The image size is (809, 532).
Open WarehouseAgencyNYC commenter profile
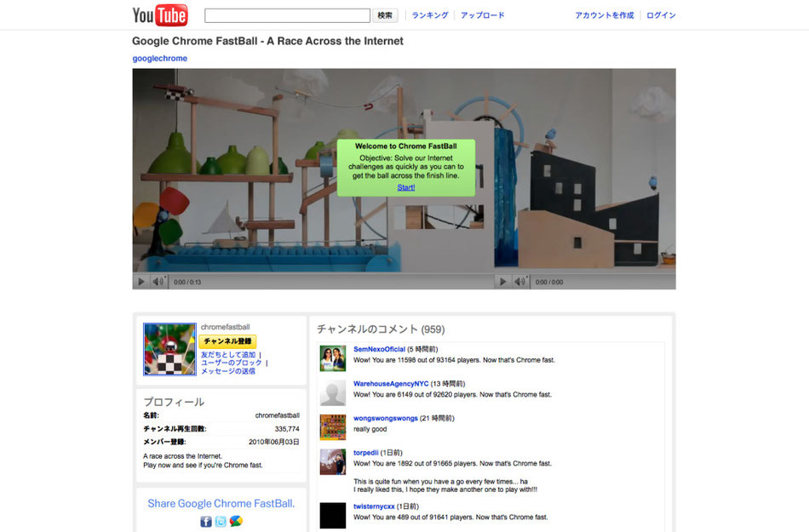point(391,384)
